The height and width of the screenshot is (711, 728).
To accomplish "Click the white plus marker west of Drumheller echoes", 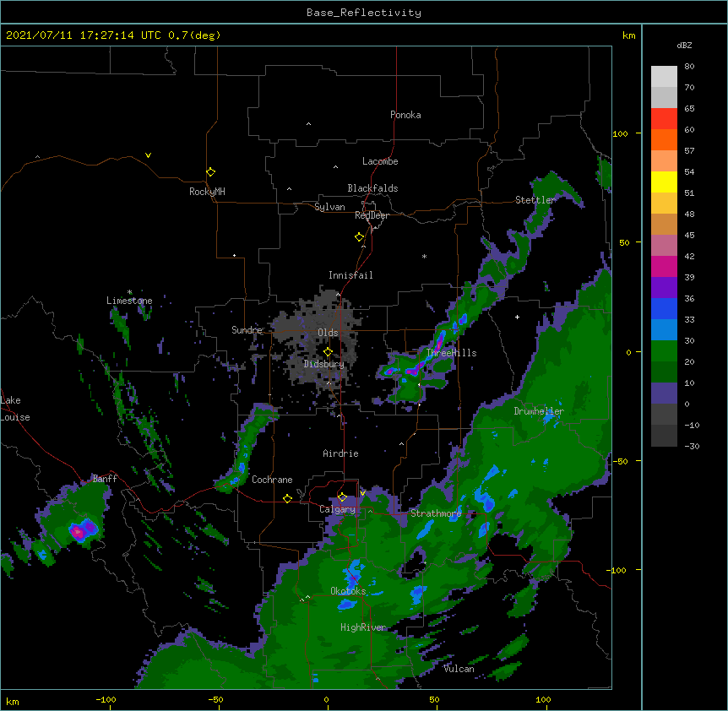I will (x=517, y=317).
